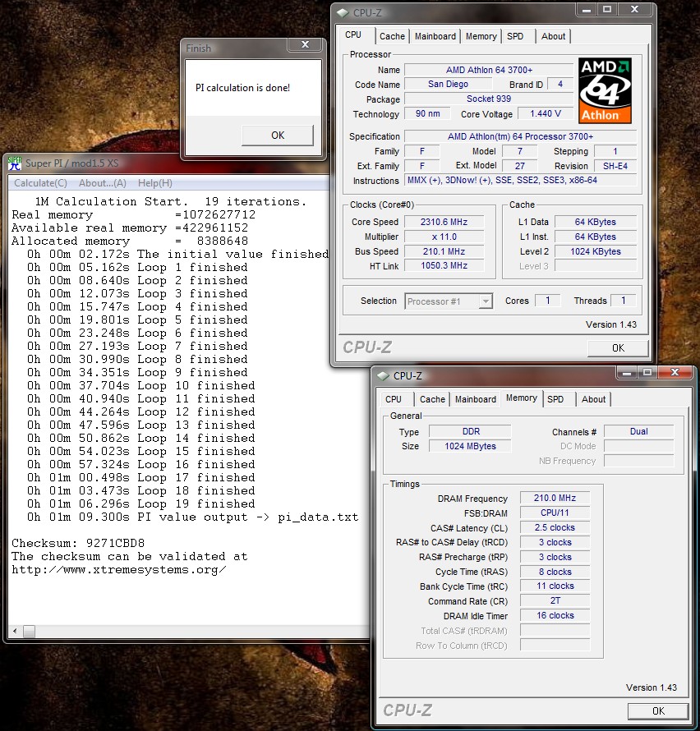Click OK button in lower CPU-Z Memory window

click(658, 711)
